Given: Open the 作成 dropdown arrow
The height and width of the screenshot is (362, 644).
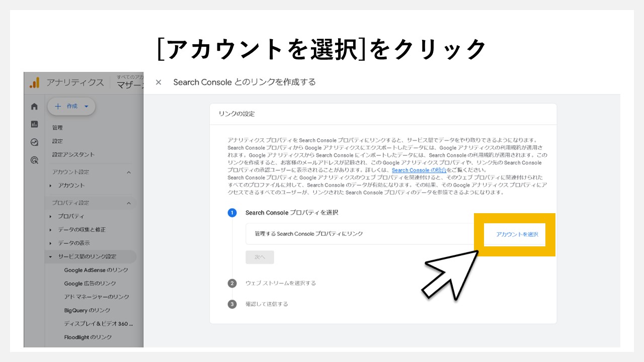Looking at the screenshot, I should point(86,106).
